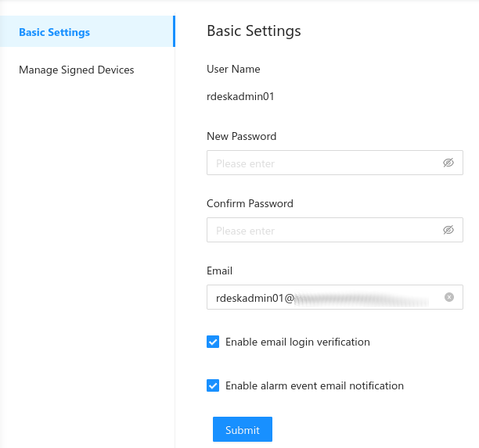The image size is (479, 448).
Task: Click the 'New Password' field label
Action: point(241,136)
